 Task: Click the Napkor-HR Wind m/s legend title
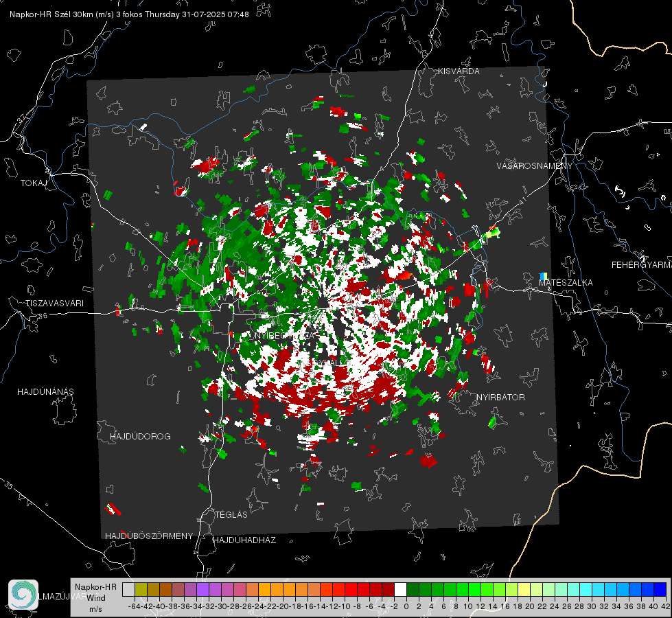coord(95,598)
